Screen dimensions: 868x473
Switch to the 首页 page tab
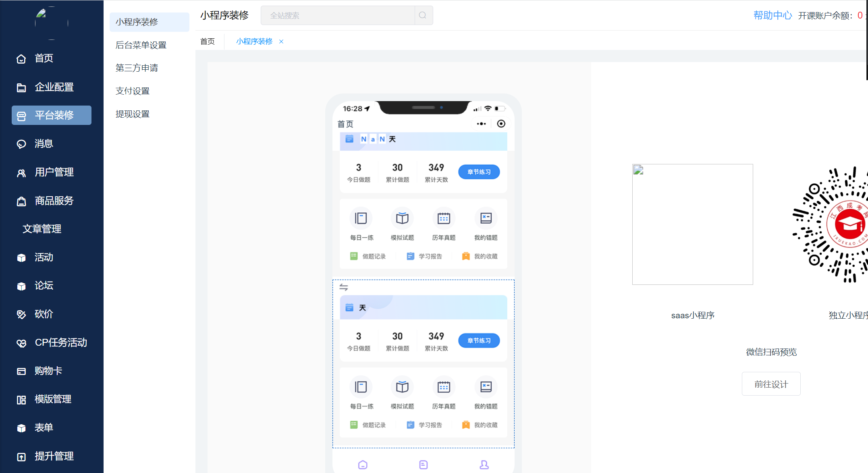point(208,41)
